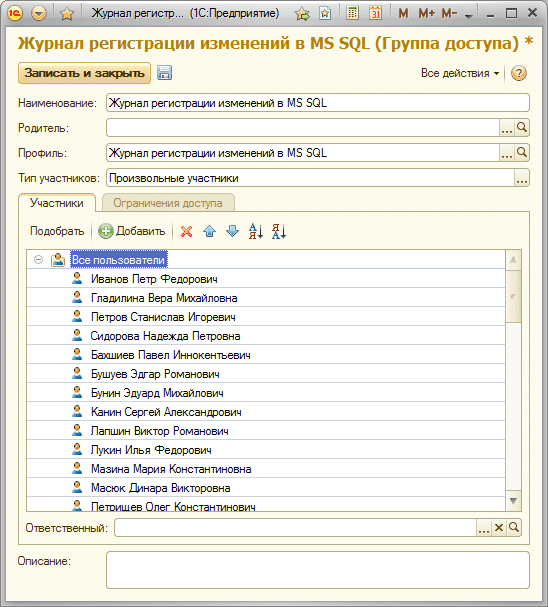This screenshot has width=548, height=607.
Task: Move participant down with arrow icon
Action: point(232,231)
